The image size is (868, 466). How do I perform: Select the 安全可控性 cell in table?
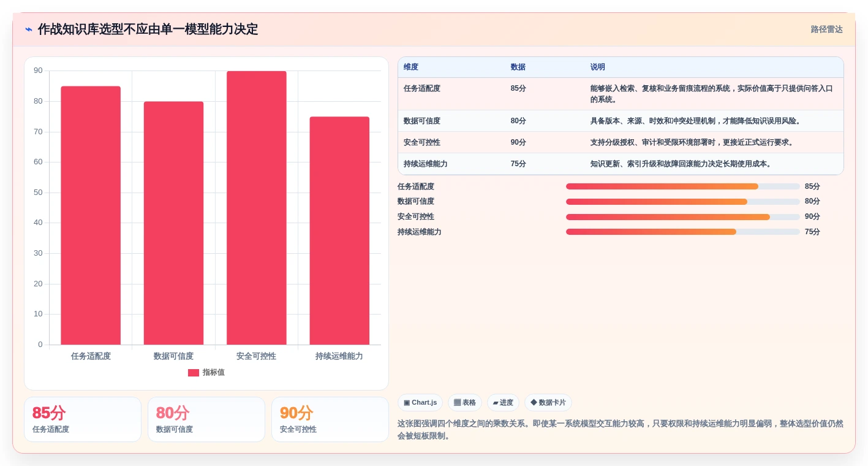coord(422,142)
